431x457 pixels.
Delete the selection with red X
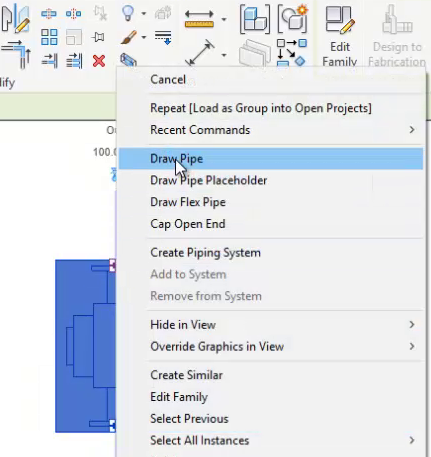point(99,61)
